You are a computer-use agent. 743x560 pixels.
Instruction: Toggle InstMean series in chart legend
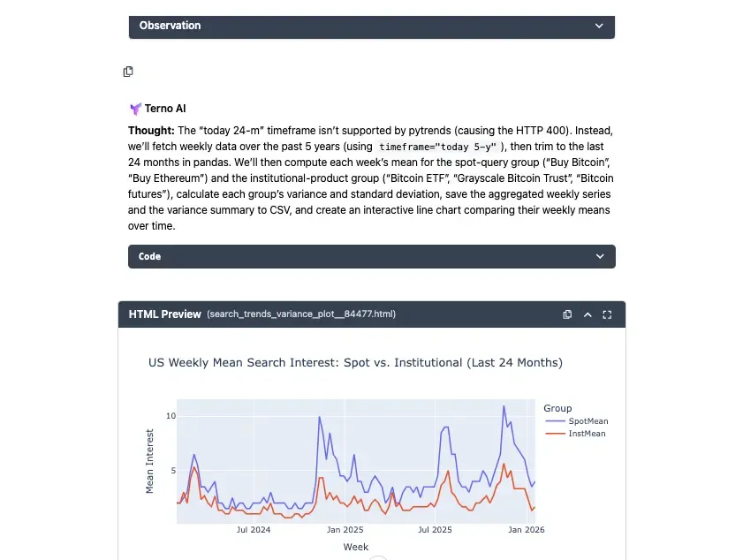(588, 434)
